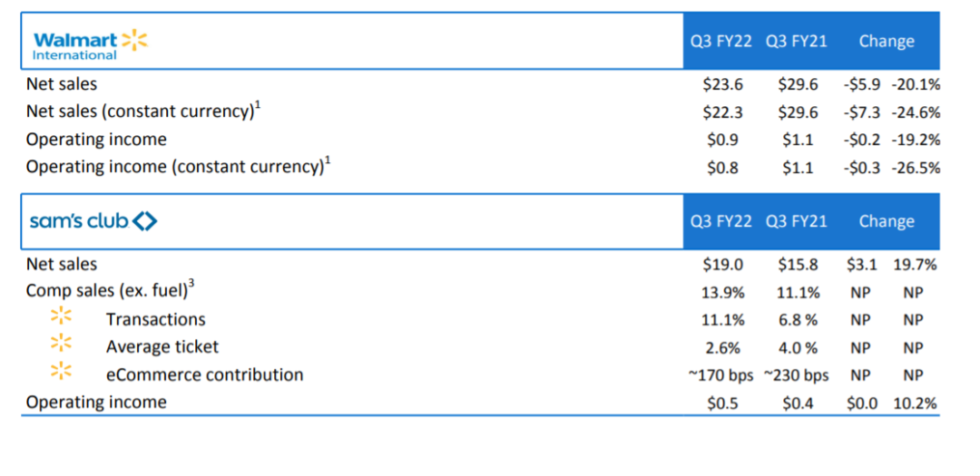
Task: Click the Walmart International $23.6 net sales value
Action: coord(722,83)
